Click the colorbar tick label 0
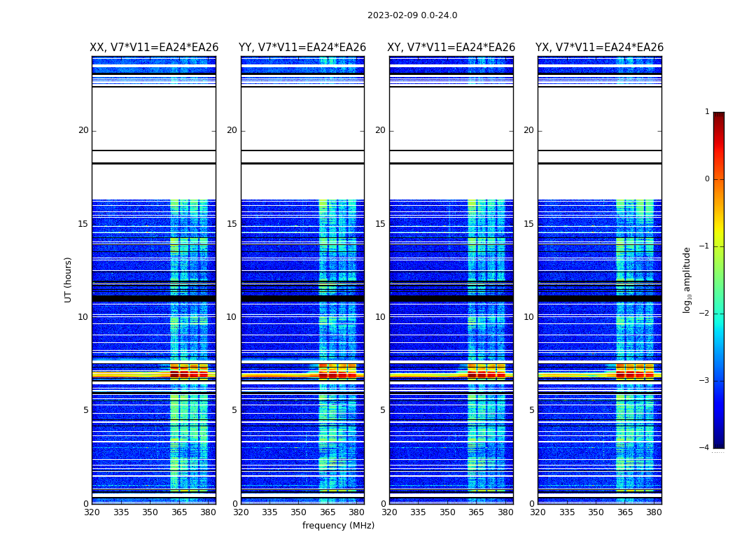The image size is (735, 560). (x=707, y=179)
